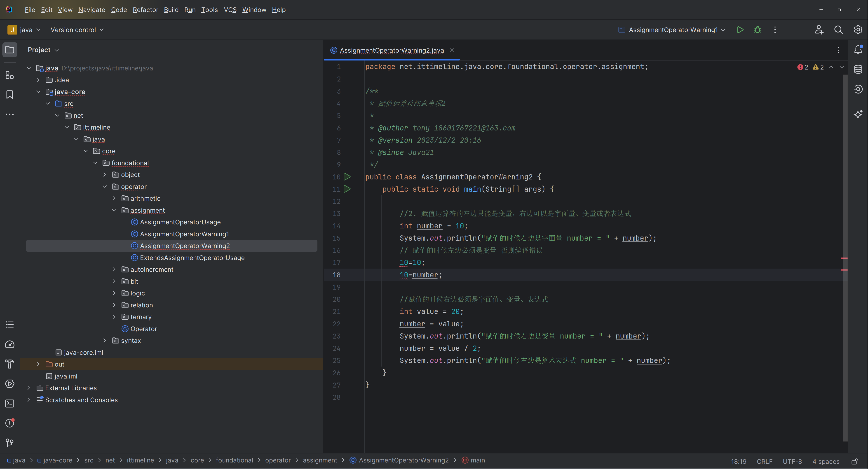Viewport: 868px width, 469px height.
Task: Click error stripe mark for line 17
Action: 845,258
